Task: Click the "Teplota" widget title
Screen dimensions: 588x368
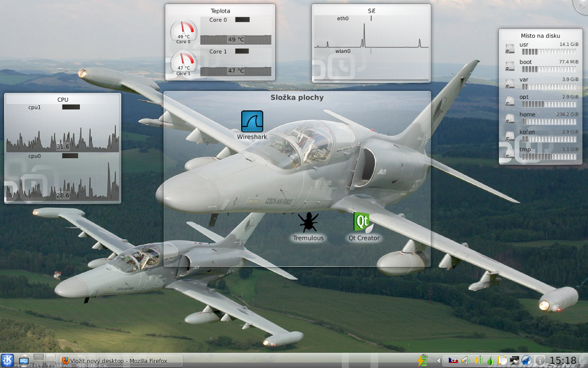Action: (220, 11)
